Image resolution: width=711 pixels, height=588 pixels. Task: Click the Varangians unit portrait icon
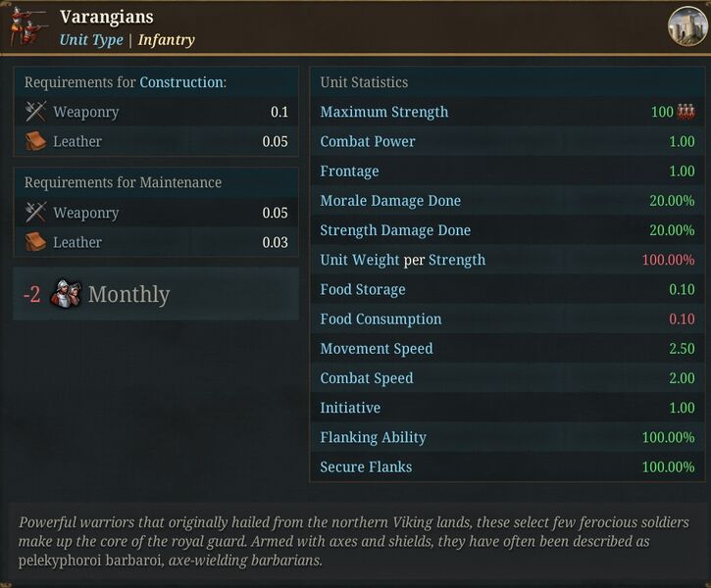28,26
